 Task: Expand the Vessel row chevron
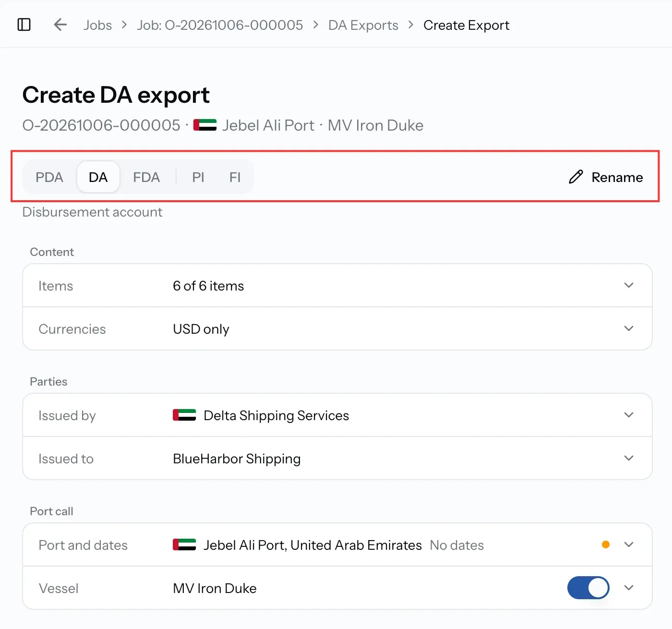point(629,588)
